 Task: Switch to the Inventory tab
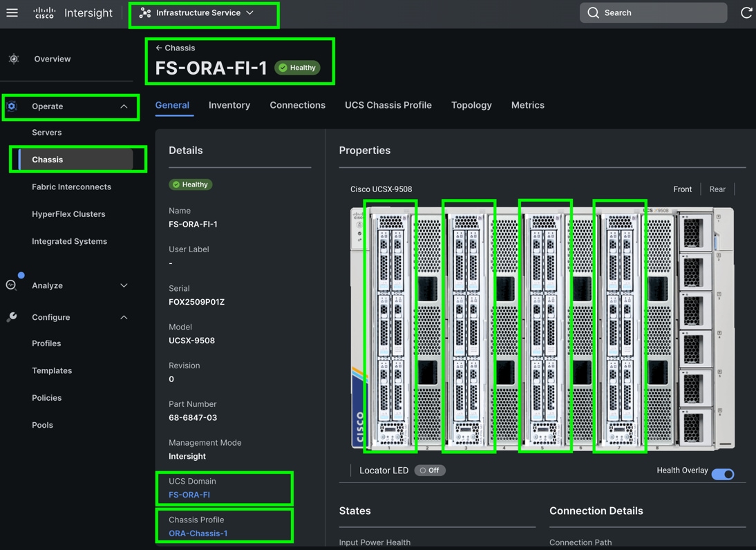coord(229,105)
